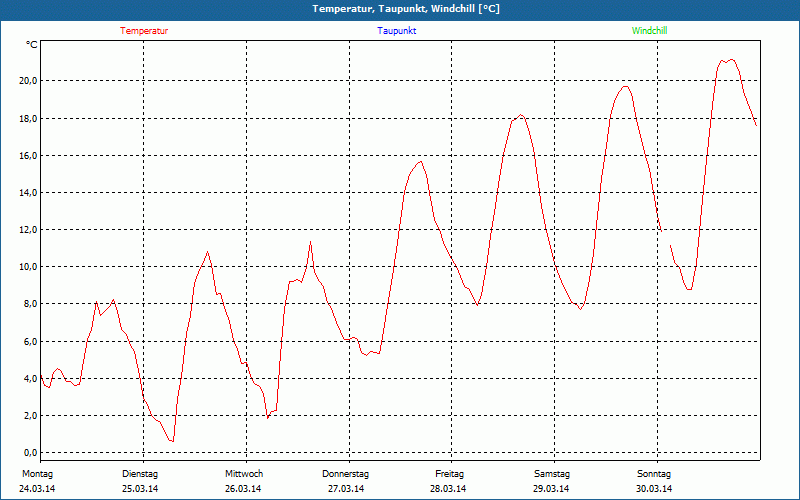Click the red Temperatur legend label
This screenshot has width=800, height=500.
[144, 31]
